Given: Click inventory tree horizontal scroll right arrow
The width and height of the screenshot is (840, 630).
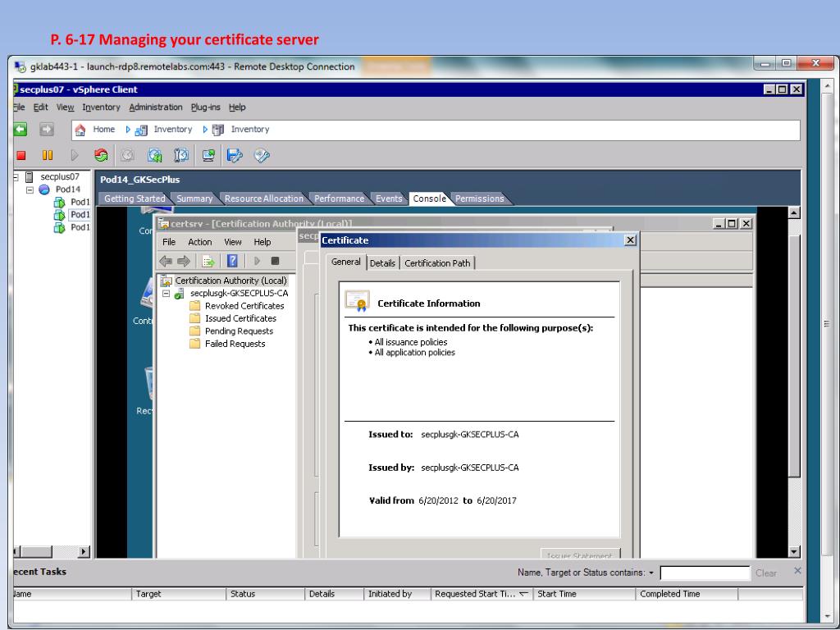Looking at the screenshot, I should (x=84, y=551).
